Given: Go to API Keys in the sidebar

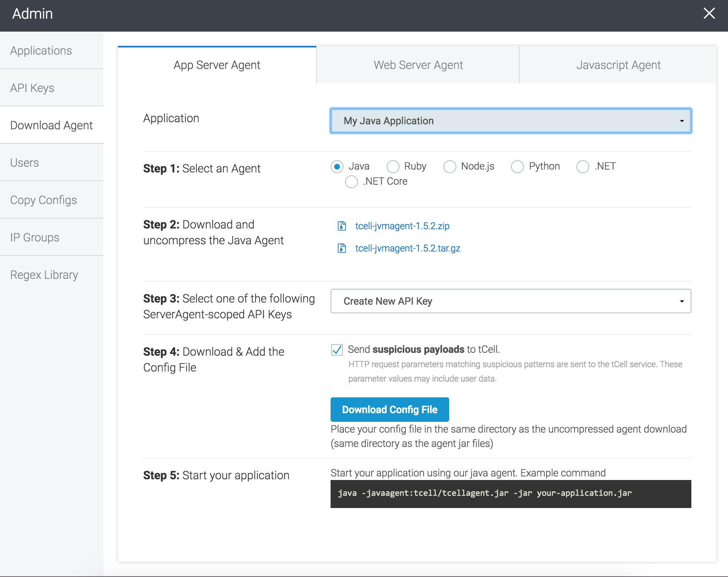Looking at the screenshot, I should (x=32, y=88).
